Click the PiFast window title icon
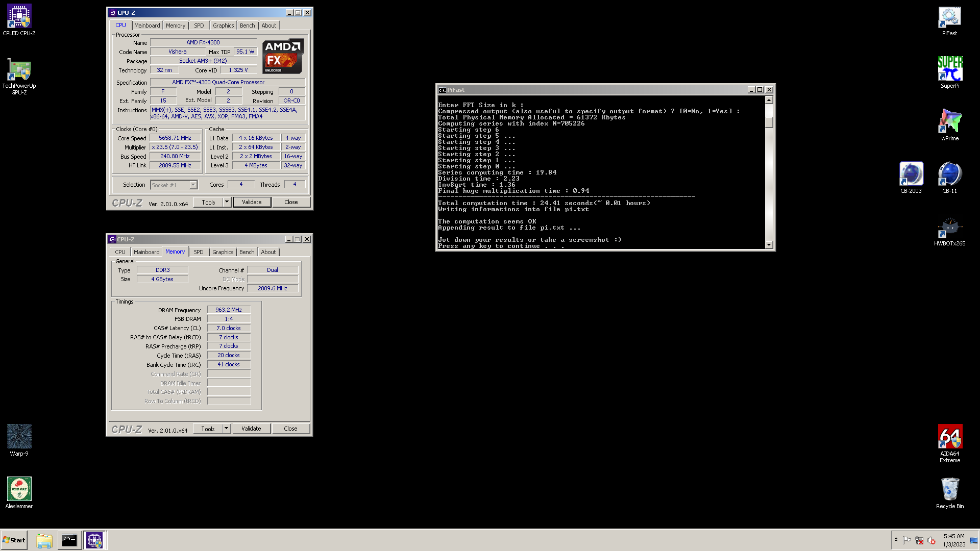 [442, 90]
